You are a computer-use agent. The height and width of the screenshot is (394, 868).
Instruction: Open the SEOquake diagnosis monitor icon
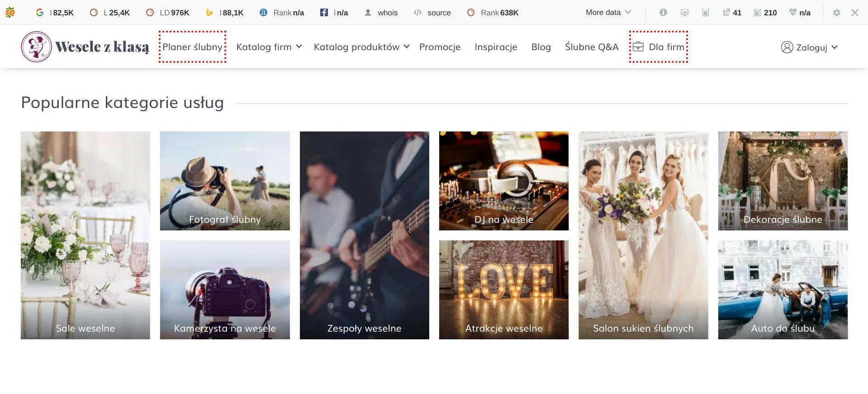pyautogui.click(x=684, y=13)
